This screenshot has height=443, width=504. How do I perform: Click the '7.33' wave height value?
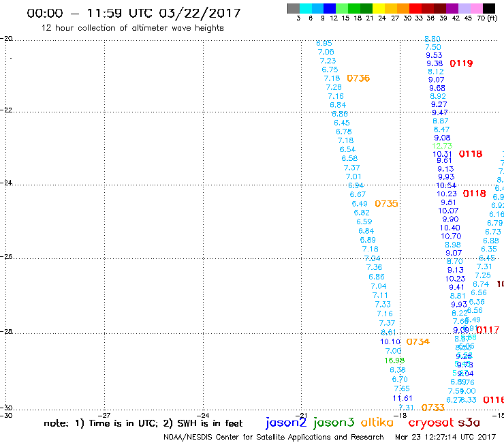tap(383, 305)
